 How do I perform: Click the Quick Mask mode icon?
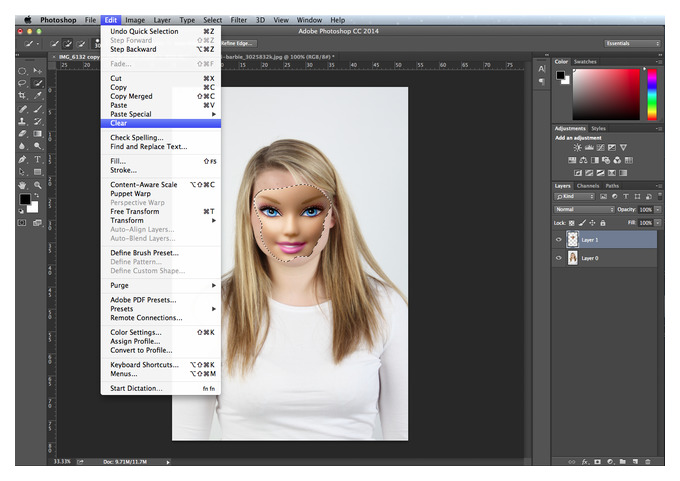(22, 223)
